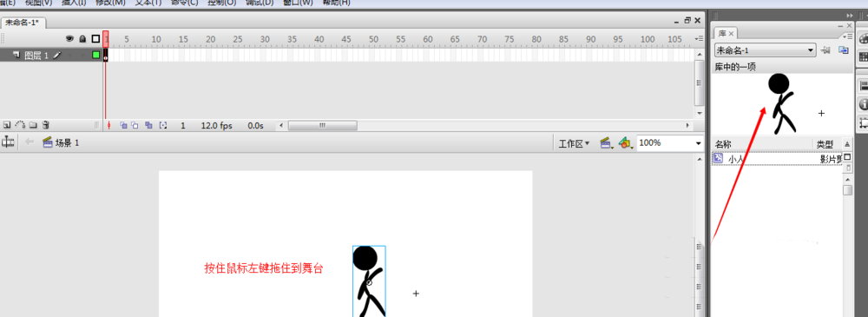Select the 图层 1 layer name
This screenshot has width=868, height=317.
point(36,55)
